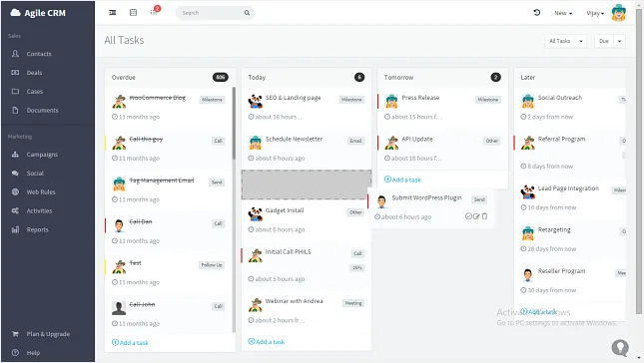Open the WooCommerce Blog overdue task
This screenshot has height=363, width=644.
point(158,98)
